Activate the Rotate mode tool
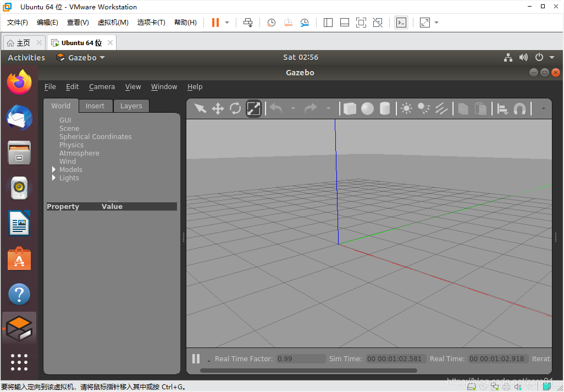Viewport: 564px width, 392px height. point(235,108)
